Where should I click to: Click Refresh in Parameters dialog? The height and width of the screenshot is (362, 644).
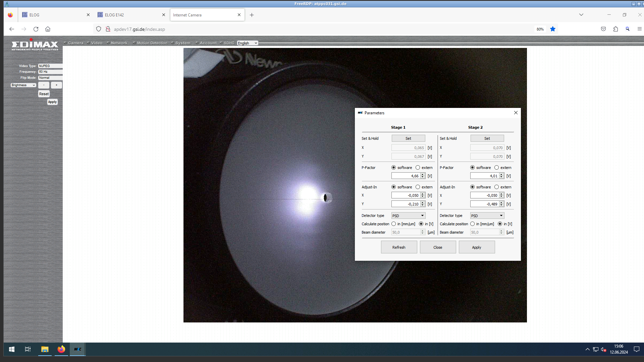pyautogui.click(x=399, y=247)
